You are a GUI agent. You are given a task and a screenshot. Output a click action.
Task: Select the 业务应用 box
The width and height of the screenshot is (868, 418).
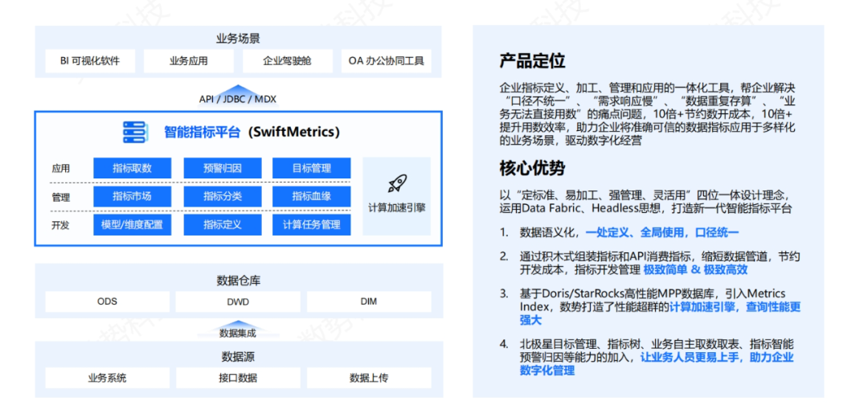pyautogui.click(x=188, y=61)
